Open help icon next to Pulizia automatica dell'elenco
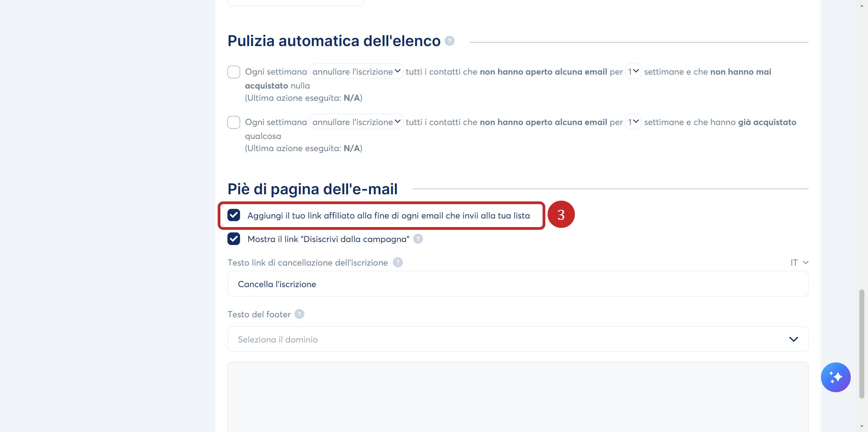The width and height of the screenshot is (868, 432). pyautogui.click(x=449, y=41)
